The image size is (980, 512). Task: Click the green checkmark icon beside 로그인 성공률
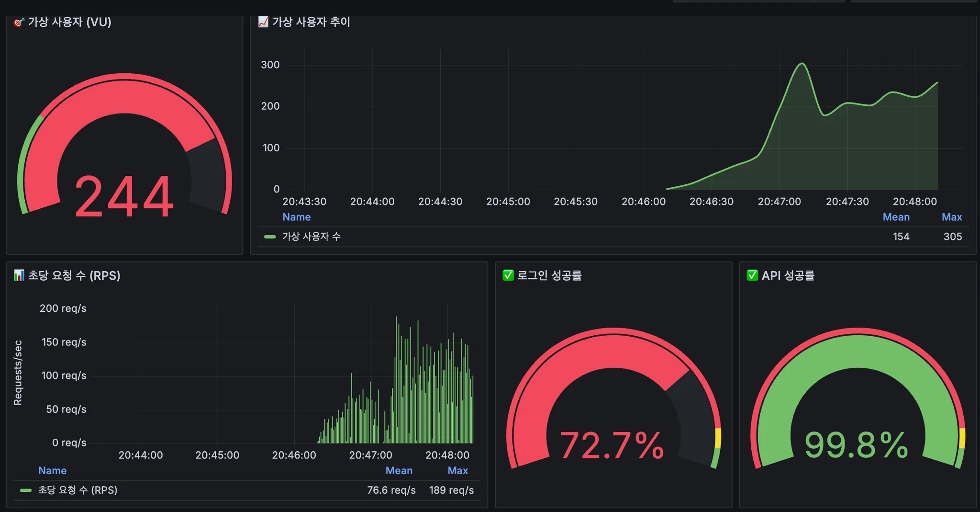[508, 275]
